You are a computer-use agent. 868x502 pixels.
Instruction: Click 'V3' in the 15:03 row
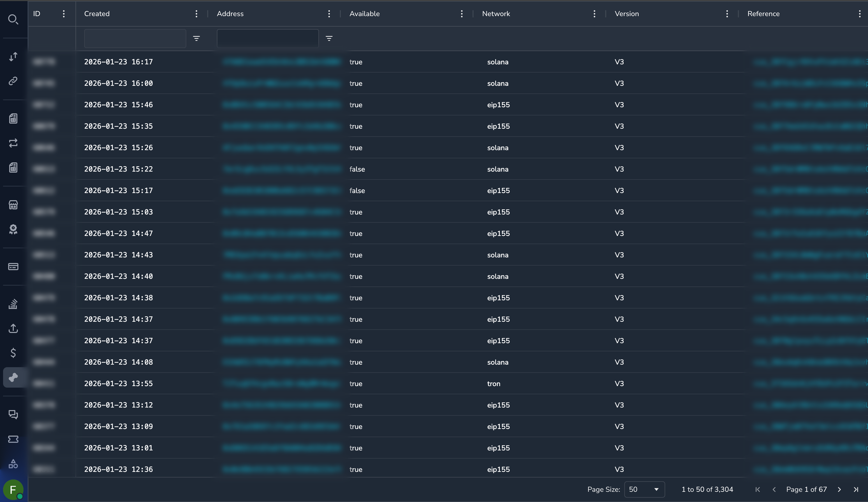point(619,212)
